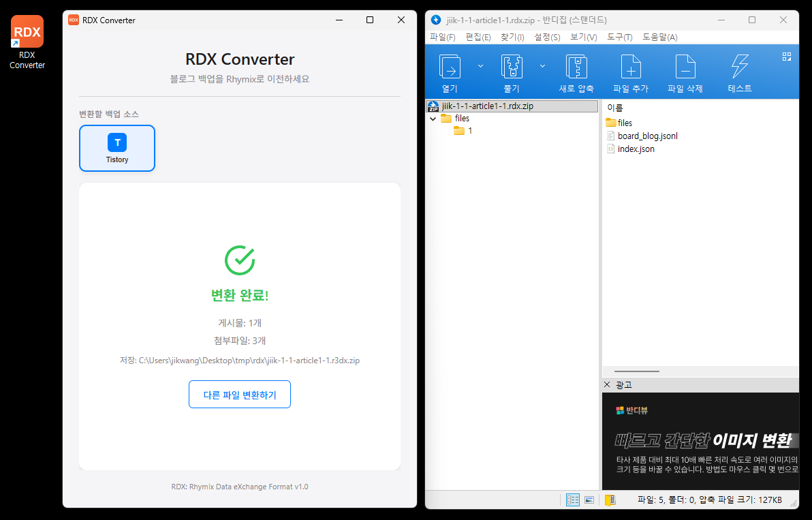
Task: Open the 파일(F) menu in Bandizip
Action: [x=443, y=37]
